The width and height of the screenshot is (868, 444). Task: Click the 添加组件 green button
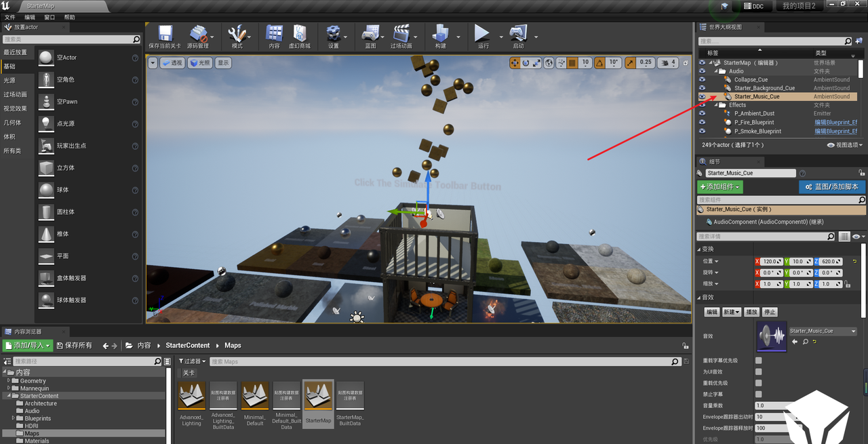(720, 186)
